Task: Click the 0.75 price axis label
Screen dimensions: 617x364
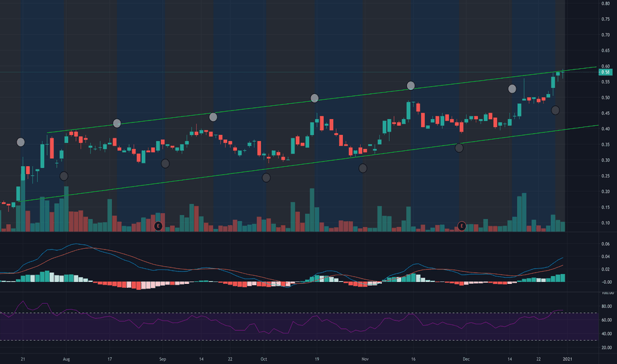Action: [x=605, y=19]
